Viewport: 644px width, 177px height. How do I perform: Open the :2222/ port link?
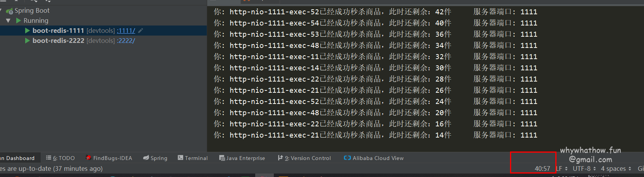(126, 41)
